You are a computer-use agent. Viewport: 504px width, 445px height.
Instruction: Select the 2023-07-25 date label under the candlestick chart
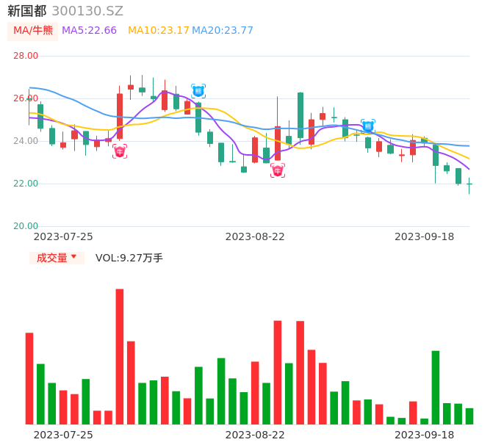pos(63,236)
